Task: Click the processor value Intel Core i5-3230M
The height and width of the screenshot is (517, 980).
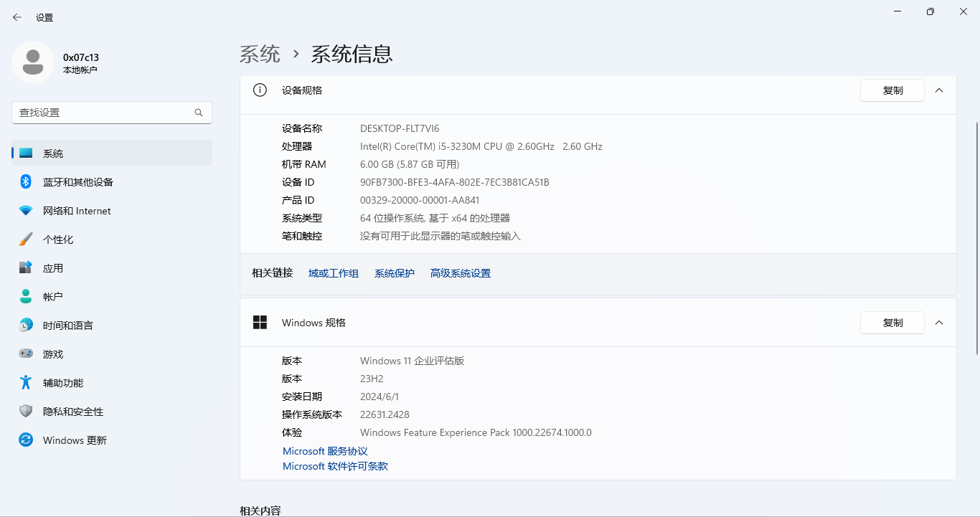Action: click(x=481, y=146)
